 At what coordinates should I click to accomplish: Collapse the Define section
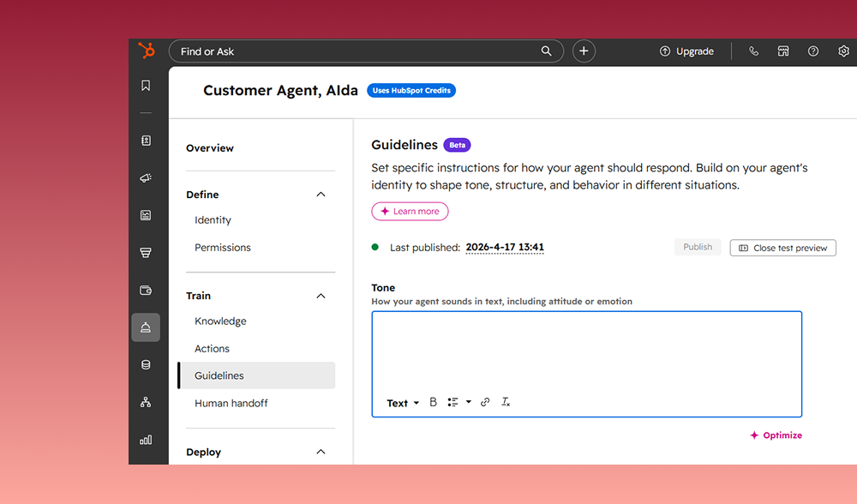tap(321, 195)
